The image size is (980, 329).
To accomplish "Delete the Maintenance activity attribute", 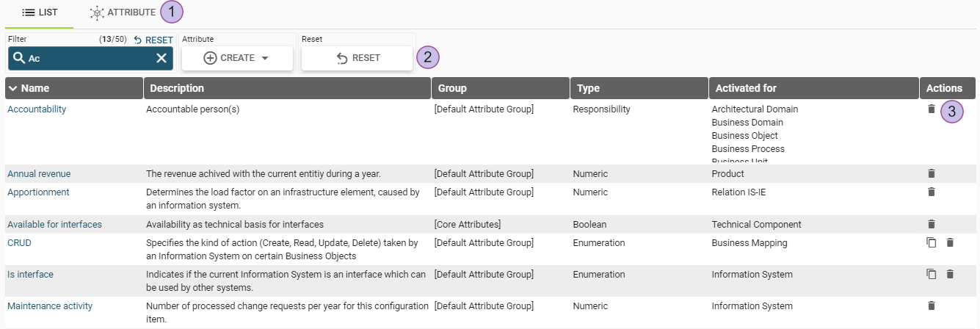I will (x=932, y=306).
